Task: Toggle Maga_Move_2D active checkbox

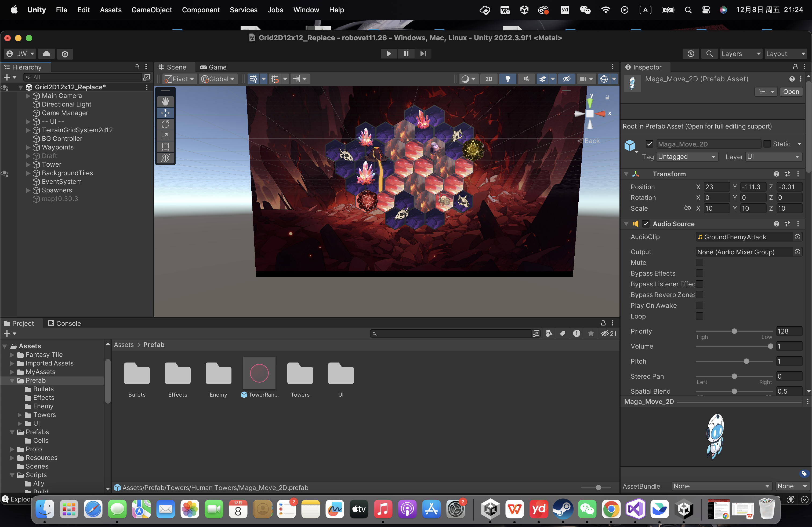Action: click(x=649, y=144)
